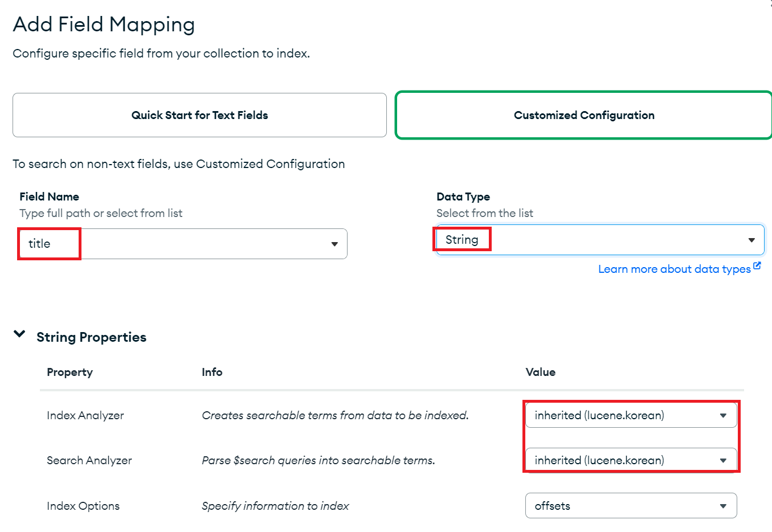
Task: Open Learn more about data types link
Action: tap(674, 269)
